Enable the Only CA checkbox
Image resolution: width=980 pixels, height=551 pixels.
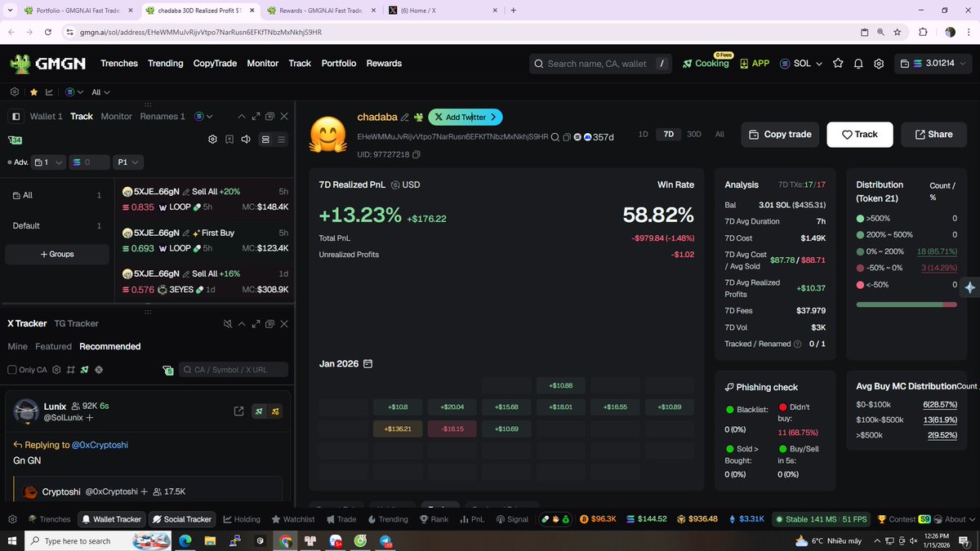[11, 370]
